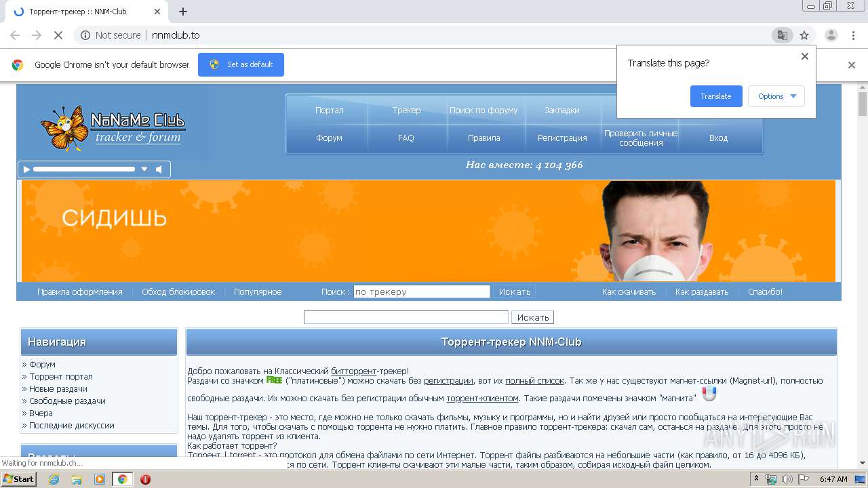Focus the large center search box
Screen dimensions: 868x488
coord(406,317)
